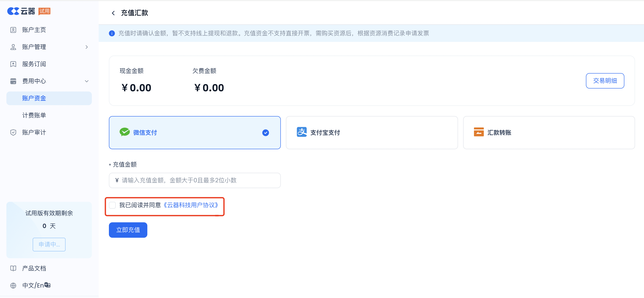Click the 产品文档 book icon
644x298 pixels.
[13, 268]
